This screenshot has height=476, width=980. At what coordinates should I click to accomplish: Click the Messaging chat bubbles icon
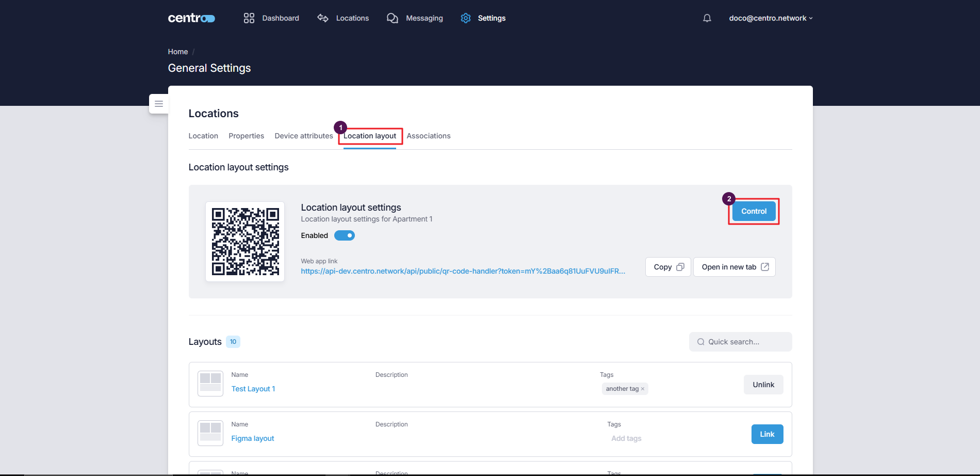(393, 18)
